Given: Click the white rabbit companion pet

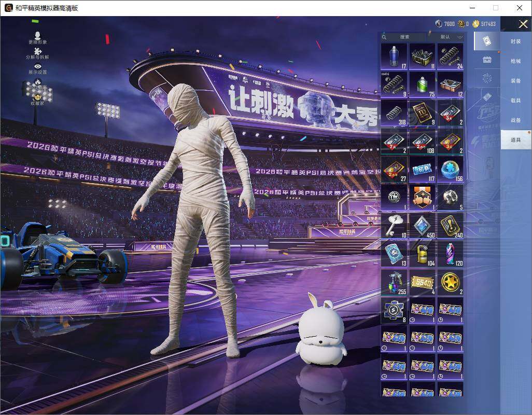Looking at the screenshot, I should 320,329.
